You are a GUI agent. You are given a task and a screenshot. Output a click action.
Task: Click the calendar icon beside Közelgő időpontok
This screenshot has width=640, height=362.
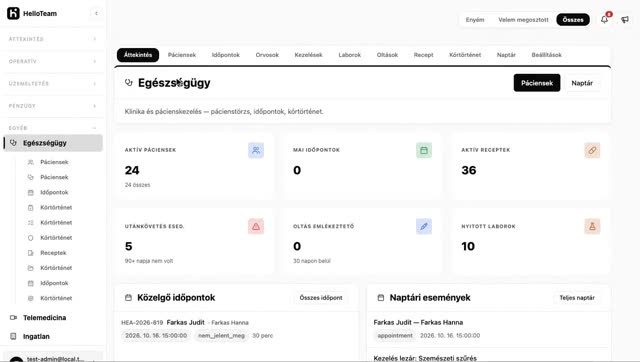click(x=128, y=298)
